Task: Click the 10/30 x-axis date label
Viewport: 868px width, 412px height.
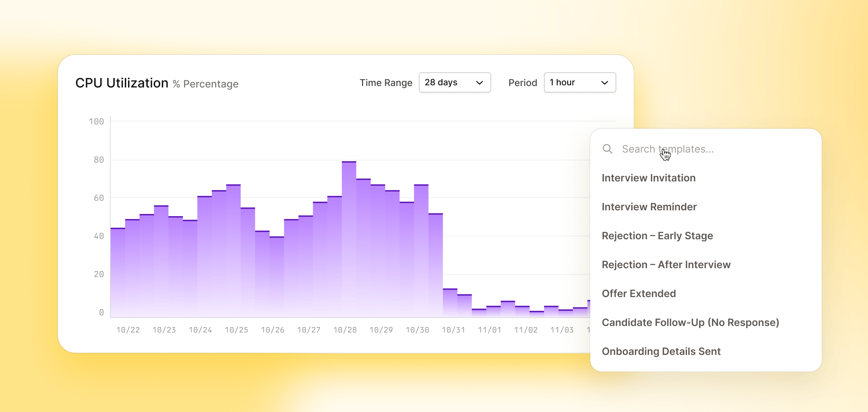Action: point(417,330)
